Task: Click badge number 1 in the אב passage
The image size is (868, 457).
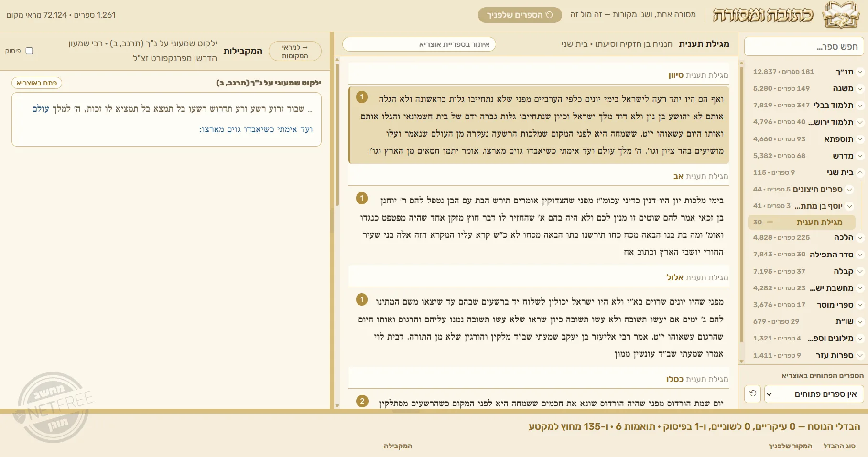Action: (362, 198)
